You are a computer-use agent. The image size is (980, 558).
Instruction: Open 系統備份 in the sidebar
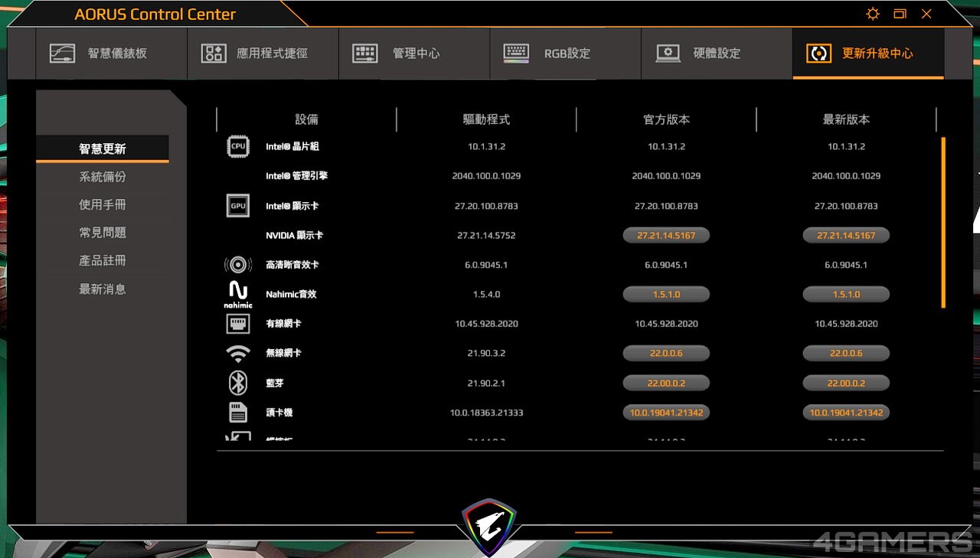[103, 177]
